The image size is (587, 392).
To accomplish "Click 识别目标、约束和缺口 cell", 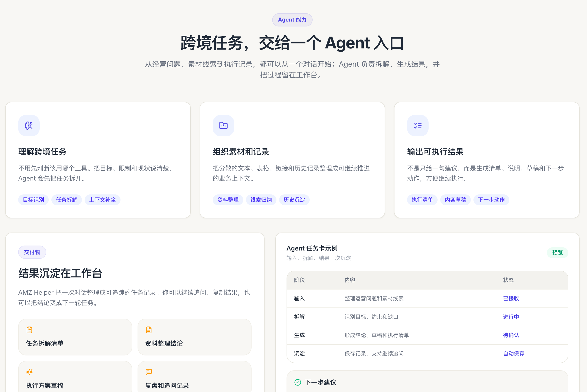I will pyautogui.click(x=371, y=317).
